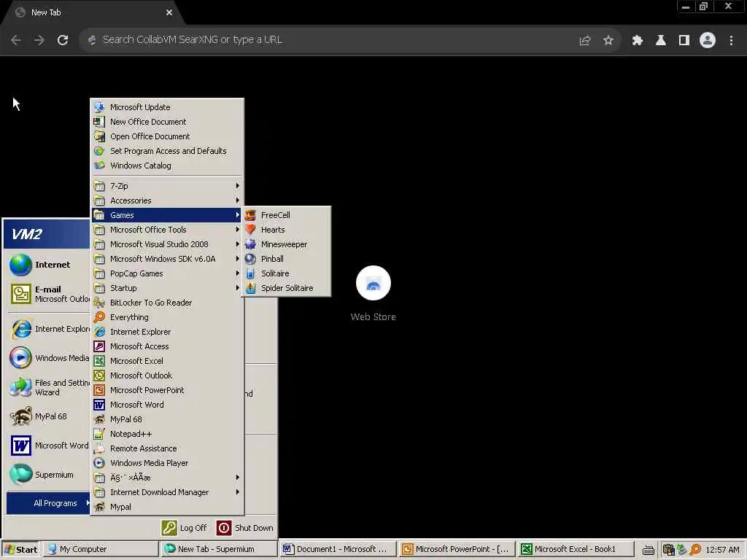Image resolution: width=747 pixels, height=560 pixels.
Task: Click the Log Off button
Action: (x=185, y=528)
